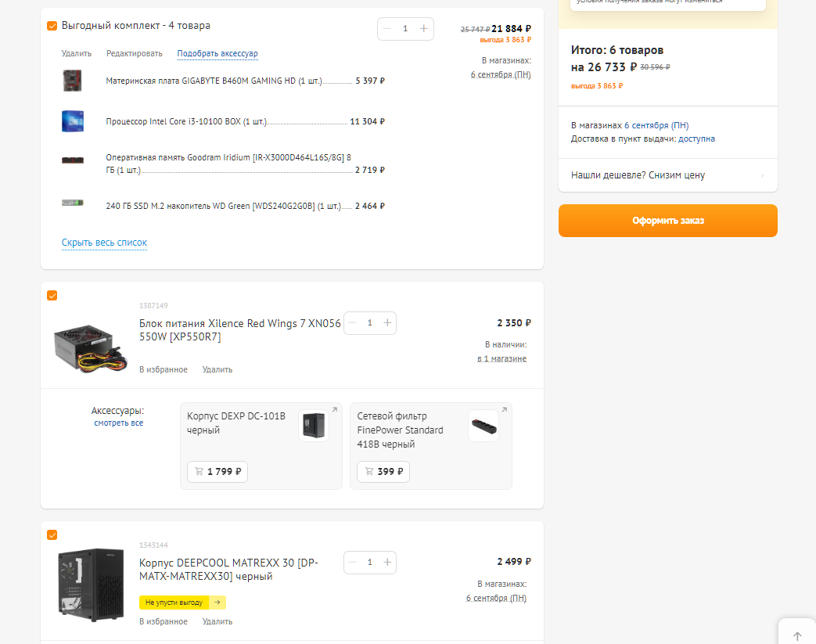816x644 pixels.
Task: Open смотреть все accessories link
Action: [119, 423]
